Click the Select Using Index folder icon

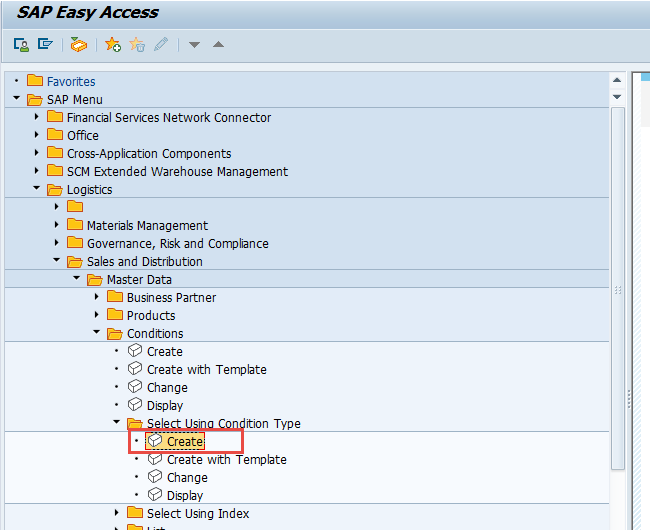tap(135, 512)
